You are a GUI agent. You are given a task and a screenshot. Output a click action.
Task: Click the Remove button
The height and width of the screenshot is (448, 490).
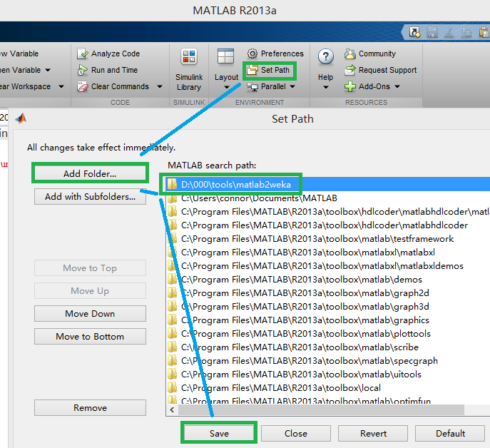90,407
